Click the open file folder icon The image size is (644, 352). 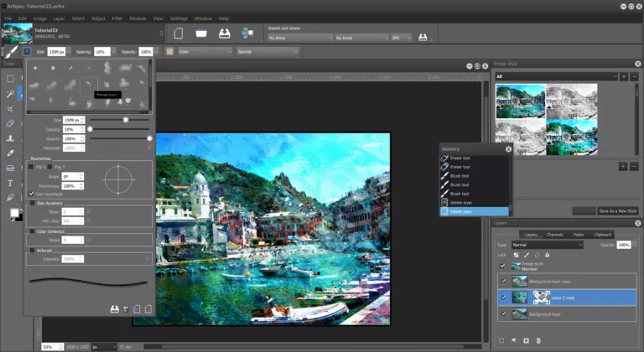point(201,34)
